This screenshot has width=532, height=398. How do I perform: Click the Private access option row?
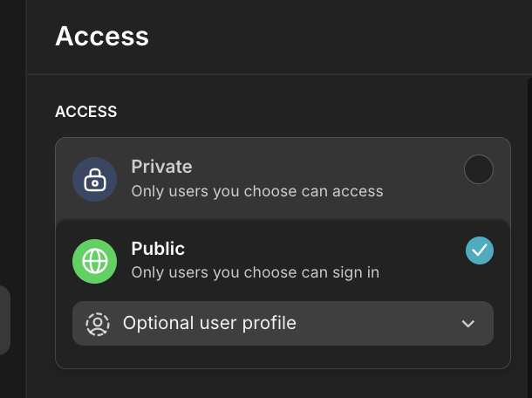tap(283, 179)
